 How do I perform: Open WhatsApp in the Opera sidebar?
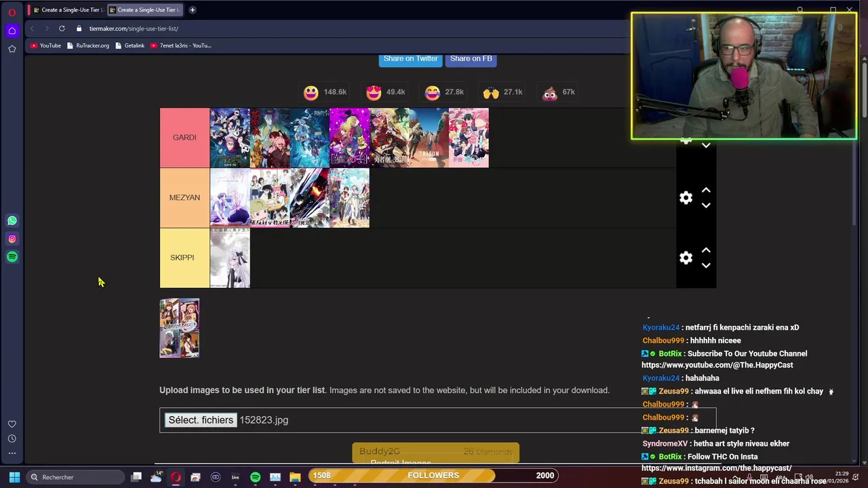pyautogui.click(x=12, y=220)
